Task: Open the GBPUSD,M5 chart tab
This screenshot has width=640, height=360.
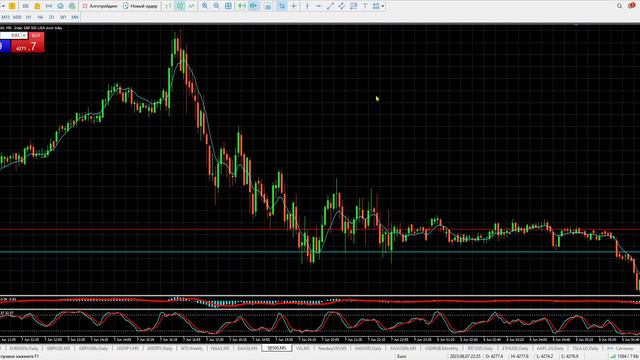Action: (x=58, y=349)
